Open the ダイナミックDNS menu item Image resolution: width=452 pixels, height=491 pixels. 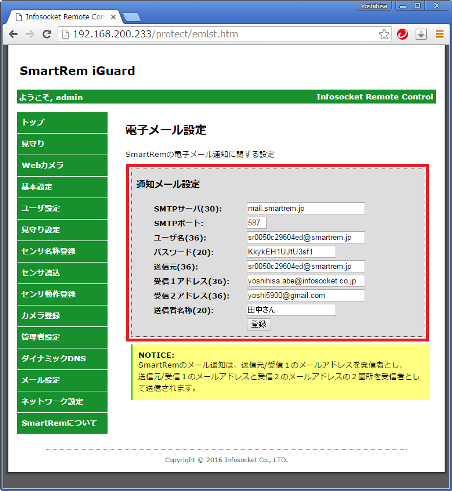pyautogui.click(x=62, y=359)
